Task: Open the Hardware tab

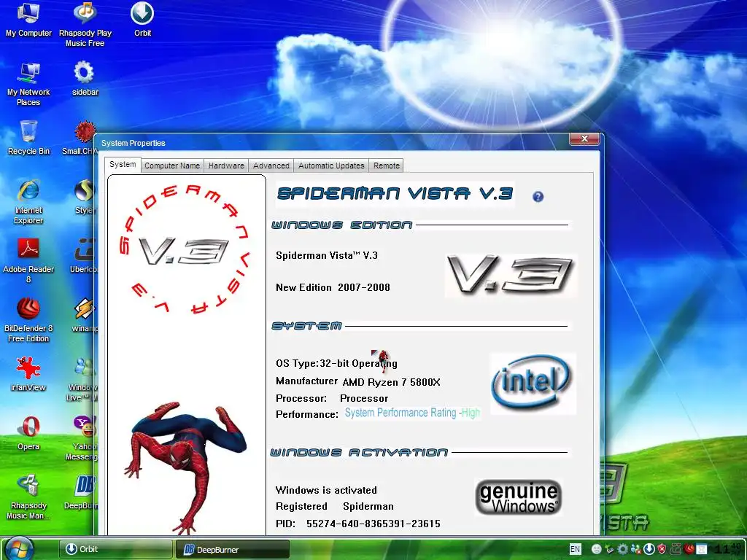Action: pos(226,166)
